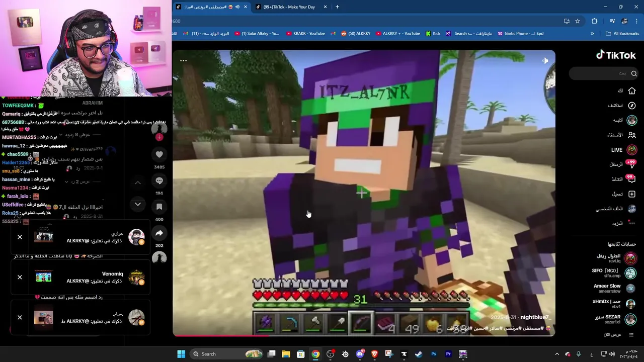Screen dimensions: 644x362
Task: Open the Following avatar item in sidebar
Action: click(632, 120)
